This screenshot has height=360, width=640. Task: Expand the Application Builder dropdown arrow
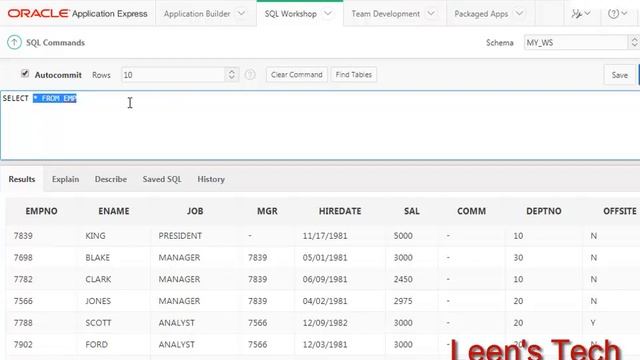point(242,13)
